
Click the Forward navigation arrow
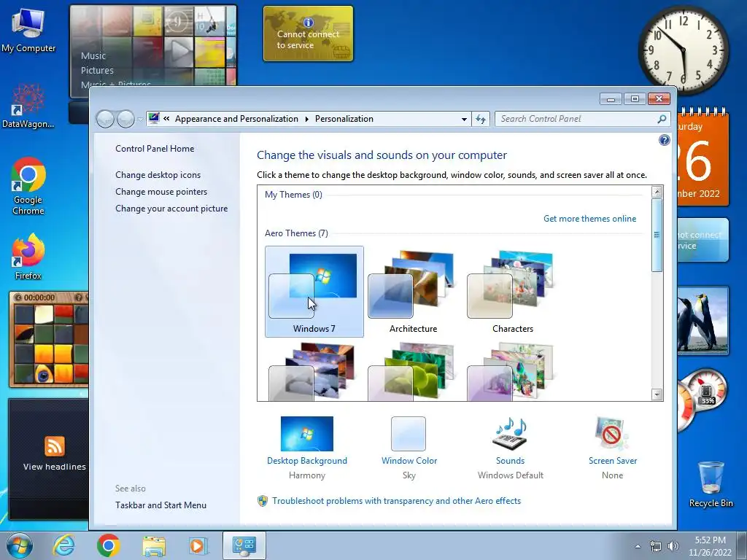[125, 119]
